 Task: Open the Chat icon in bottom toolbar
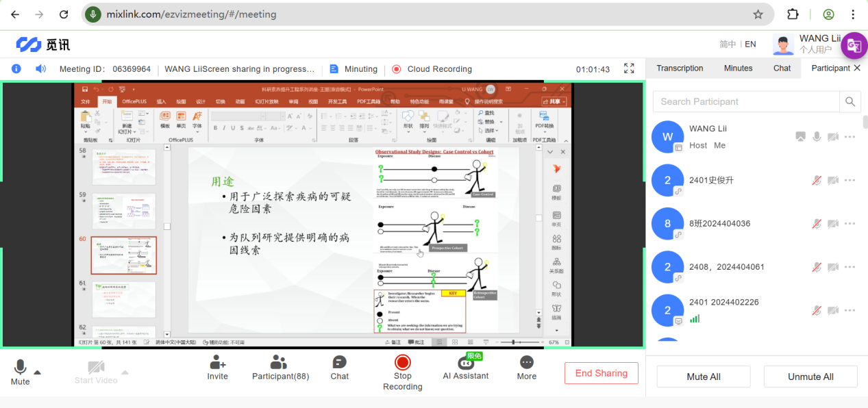(x=339, y=363)
